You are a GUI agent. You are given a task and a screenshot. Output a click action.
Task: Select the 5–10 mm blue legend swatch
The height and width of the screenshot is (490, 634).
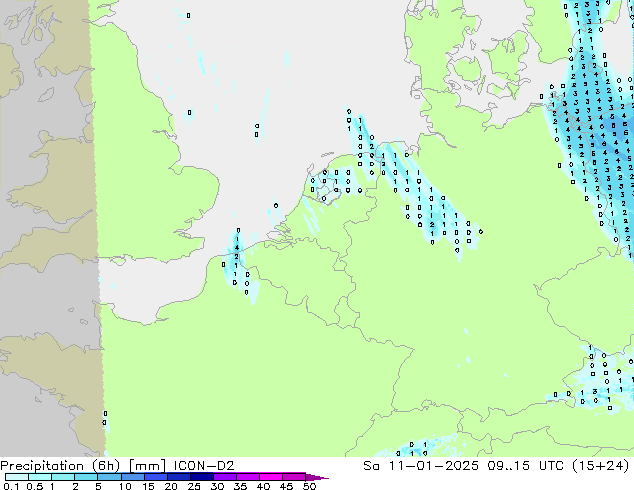[109, 477]
